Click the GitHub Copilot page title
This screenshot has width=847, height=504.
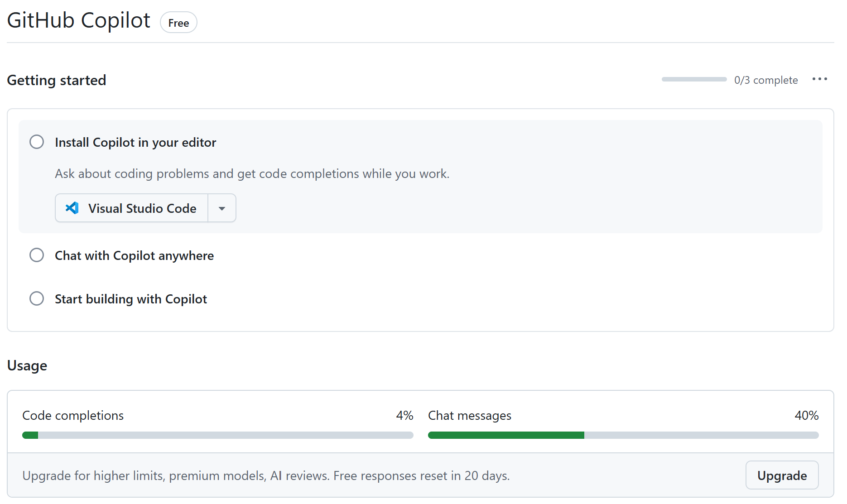[x=79, y=21]
